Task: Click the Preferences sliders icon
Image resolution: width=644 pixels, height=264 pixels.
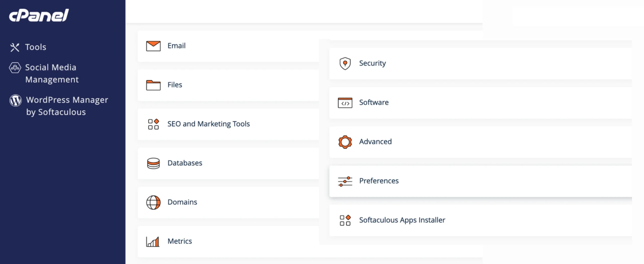Action: tap(345, 181)
